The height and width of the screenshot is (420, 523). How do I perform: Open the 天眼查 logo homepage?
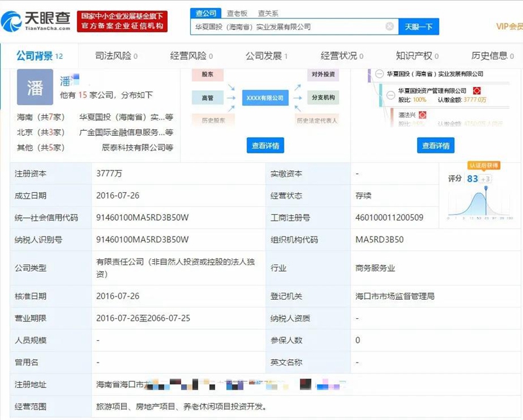click(36, 21)
